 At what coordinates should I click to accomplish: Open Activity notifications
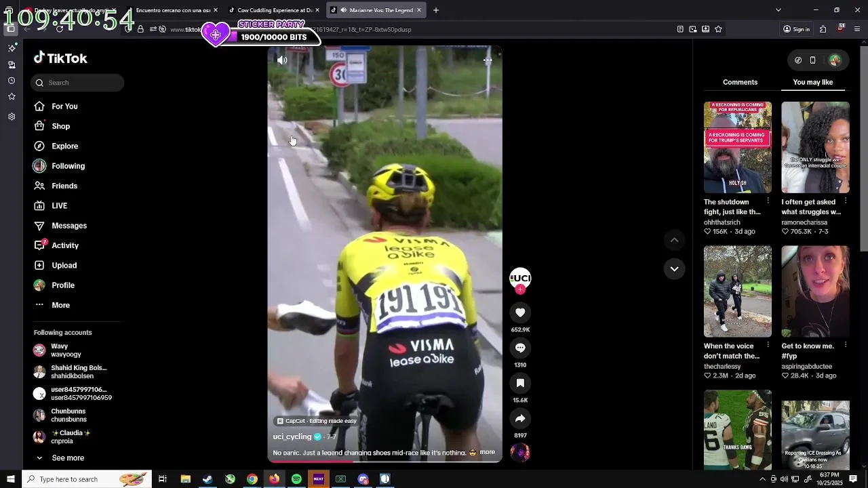click(x=65, y=245)
